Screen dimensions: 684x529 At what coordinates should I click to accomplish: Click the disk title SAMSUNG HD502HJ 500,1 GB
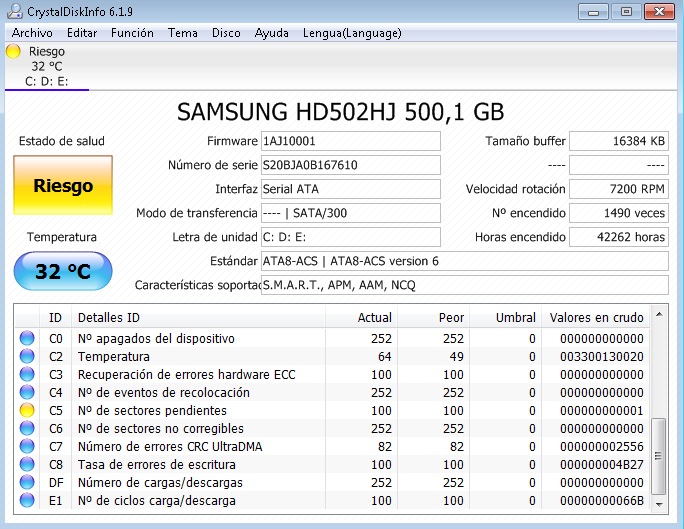340,112
